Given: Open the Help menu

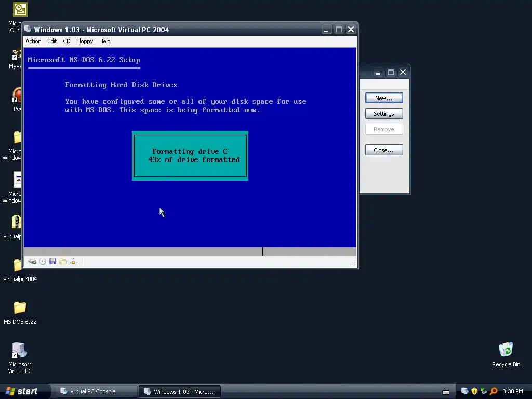Looking at the screenshot, I should pyautogui.click(x=104, y=41).
